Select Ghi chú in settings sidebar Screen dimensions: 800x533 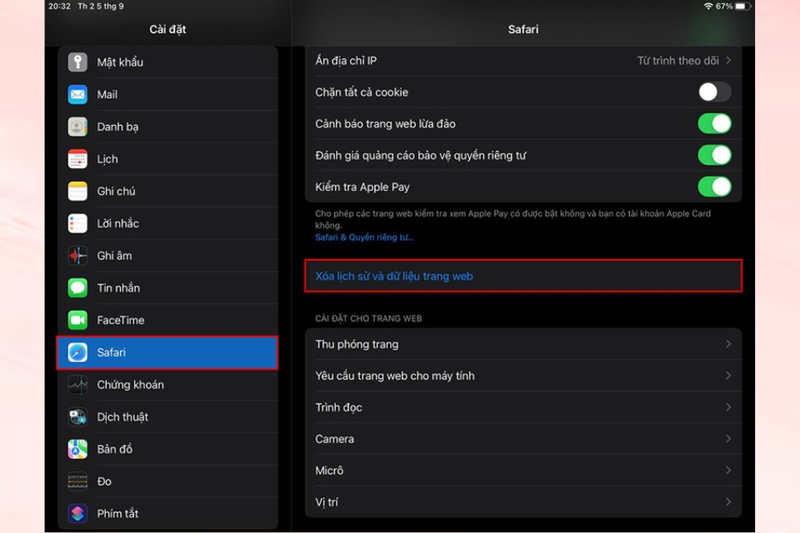(x=168, y=191)
